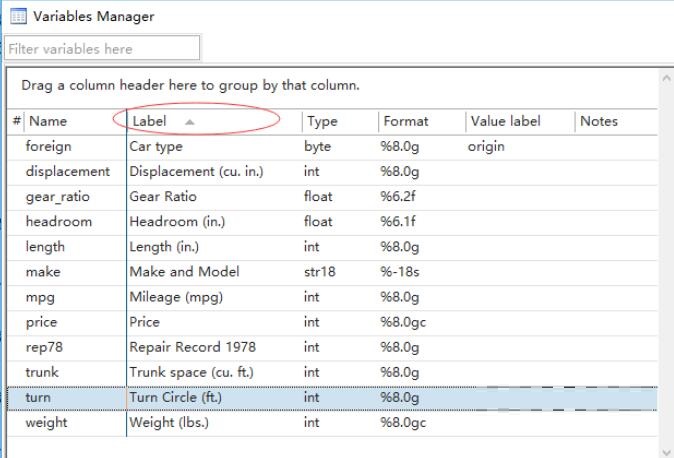
Task: Click the Notes column header
Action: pos(599,121)
